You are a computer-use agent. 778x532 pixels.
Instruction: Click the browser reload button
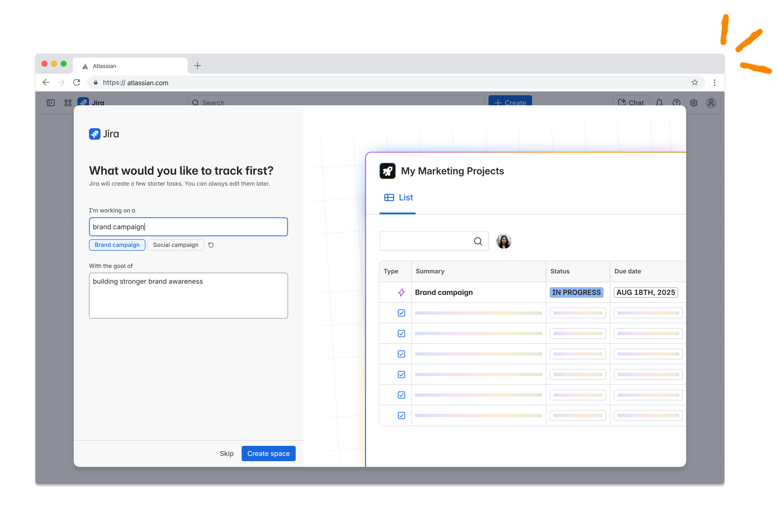[77, 82]
